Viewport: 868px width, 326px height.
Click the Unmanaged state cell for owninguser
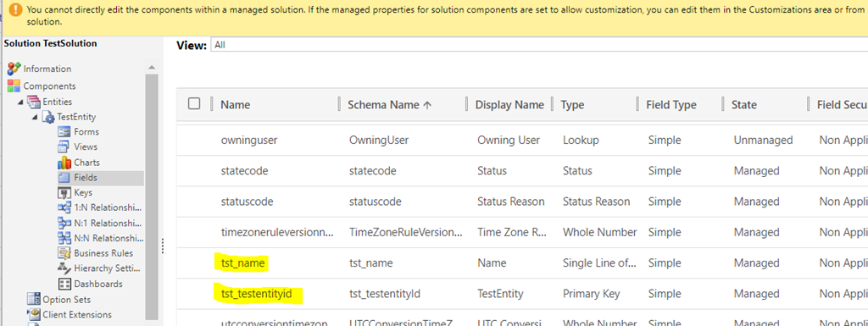pyautogui.click(x=764, y=141)
